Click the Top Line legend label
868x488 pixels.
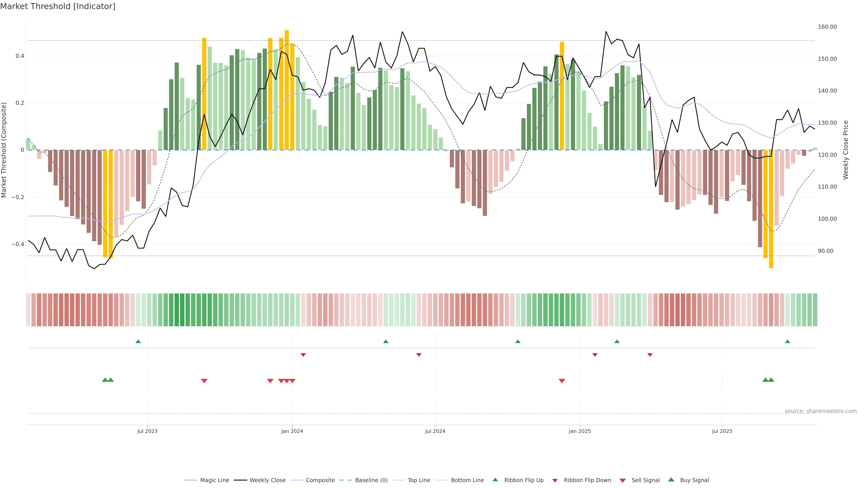[419, 480]
